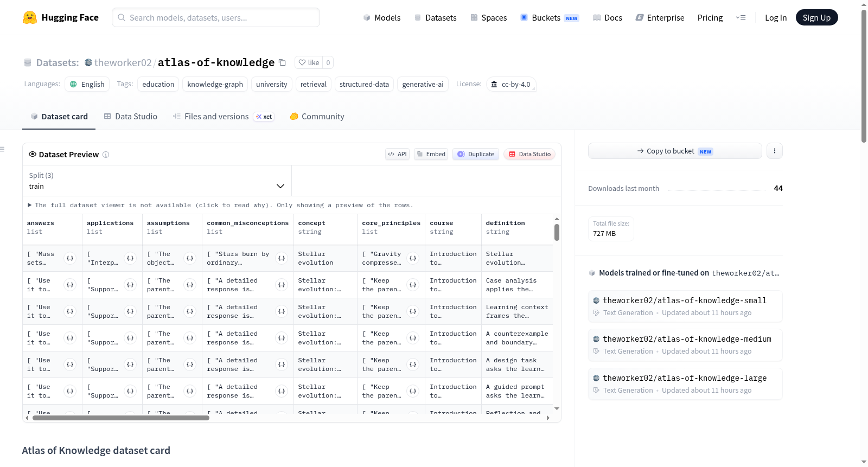
Task: Open Docs in the top navigation
Action: (607, 18)
